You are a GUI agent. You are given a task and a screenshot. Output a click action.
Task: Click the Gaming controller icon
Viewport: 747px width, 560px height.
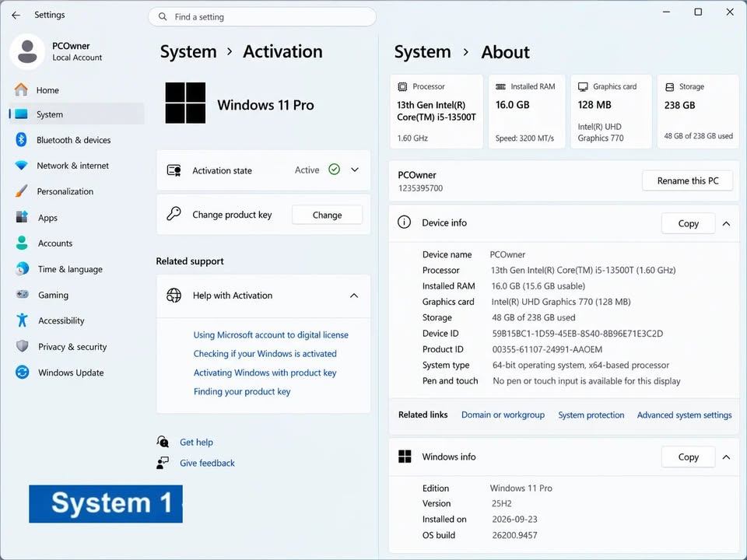[22, 294]
